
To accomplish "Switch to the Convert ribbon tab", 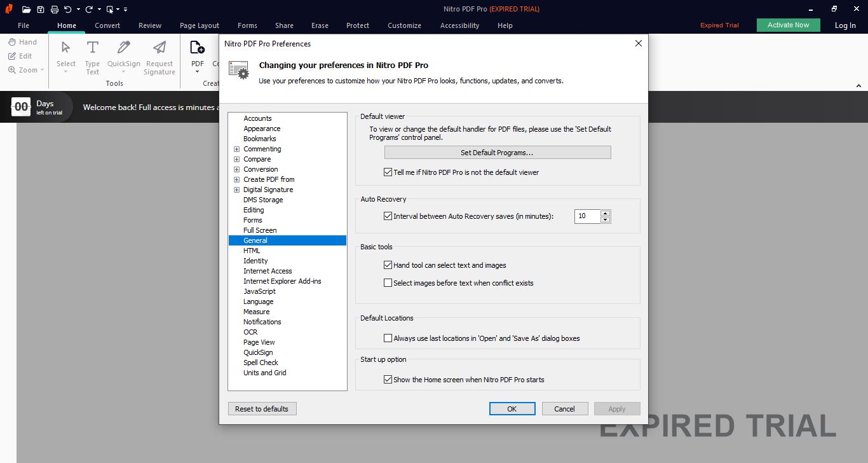I will pos(107,25).
